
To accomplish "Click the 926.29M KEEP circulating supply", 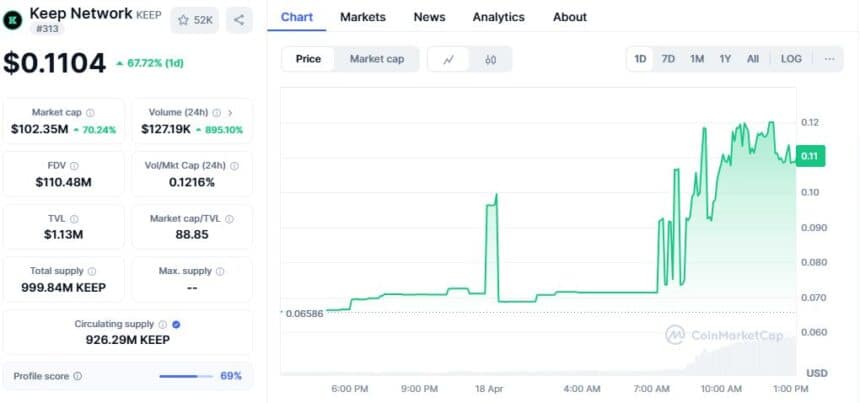I will 128,340.
